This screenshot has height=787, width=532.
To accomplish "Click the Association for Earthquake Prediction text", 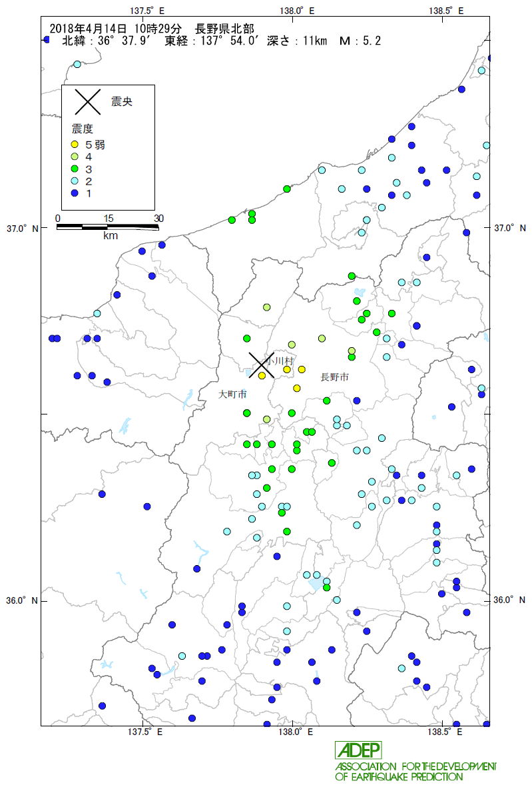I will pyautogui.click(x=416, y=772).
